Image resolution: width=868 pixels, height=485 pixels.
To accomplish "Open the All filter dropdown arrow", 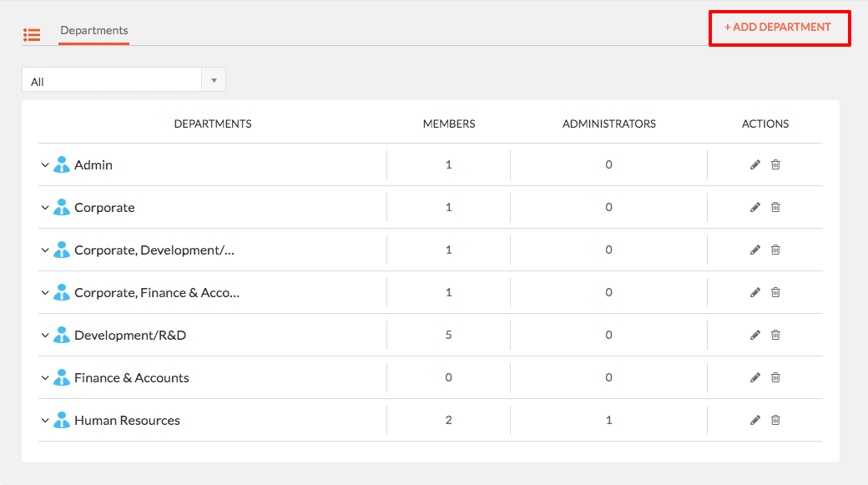I will tap(214, 81).
